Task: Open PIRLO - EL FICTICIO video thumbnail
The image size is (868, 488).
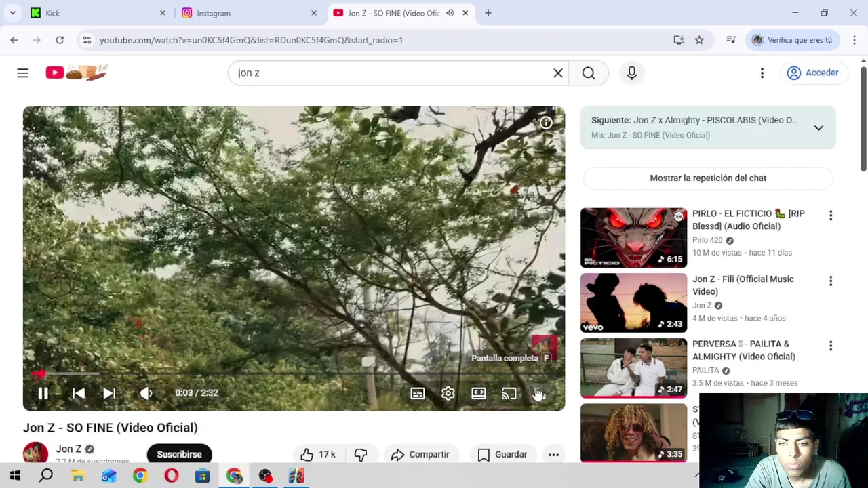Action: pyautogui.click(x=633, y=238)
